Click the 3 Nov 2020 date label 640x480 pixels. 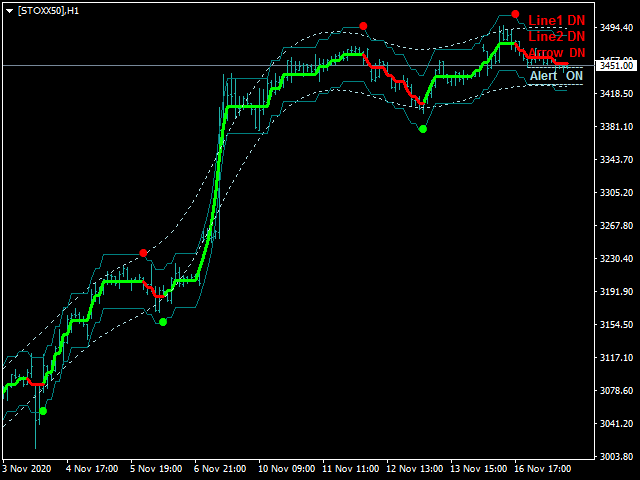click(27, 469)
